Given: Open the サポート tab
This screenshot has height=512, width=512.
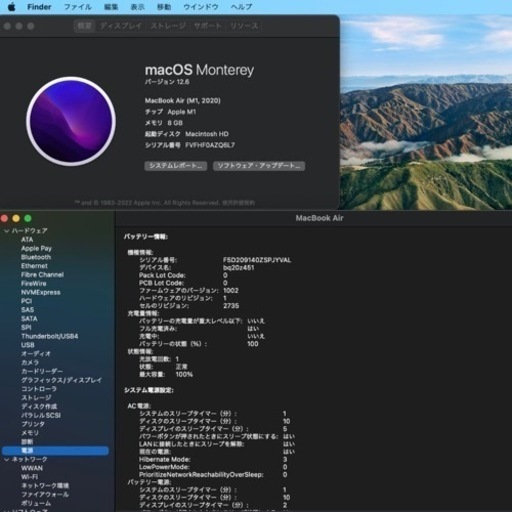Looking at the screenshot, I should coord(207,26).
